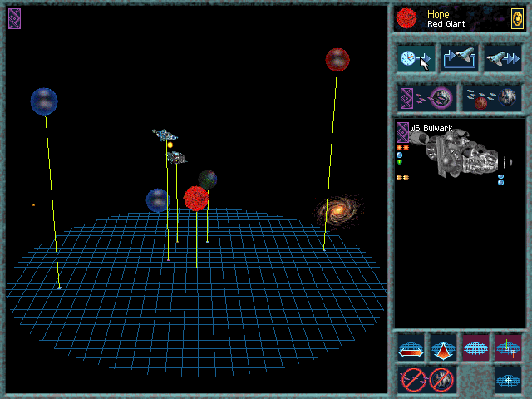Click the WS Bulwark ship image
This screenshot has width=532, height=399.
460,153
